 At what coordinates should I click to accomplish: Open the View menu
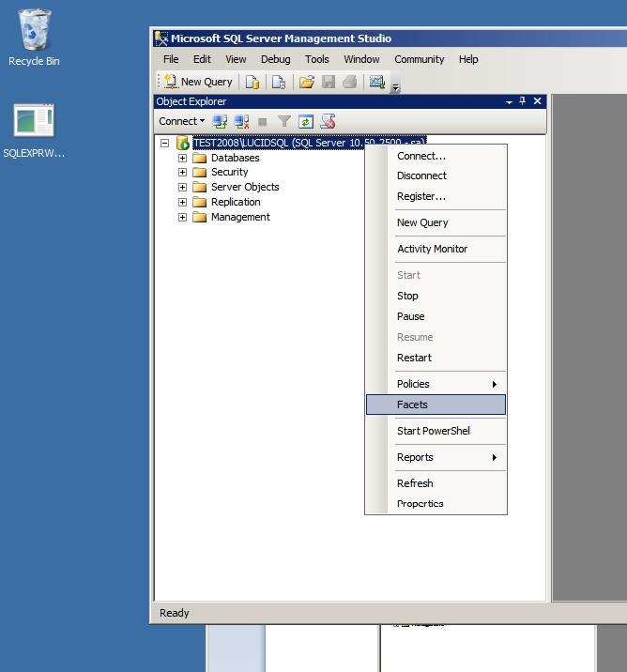(x=236, y=59)
